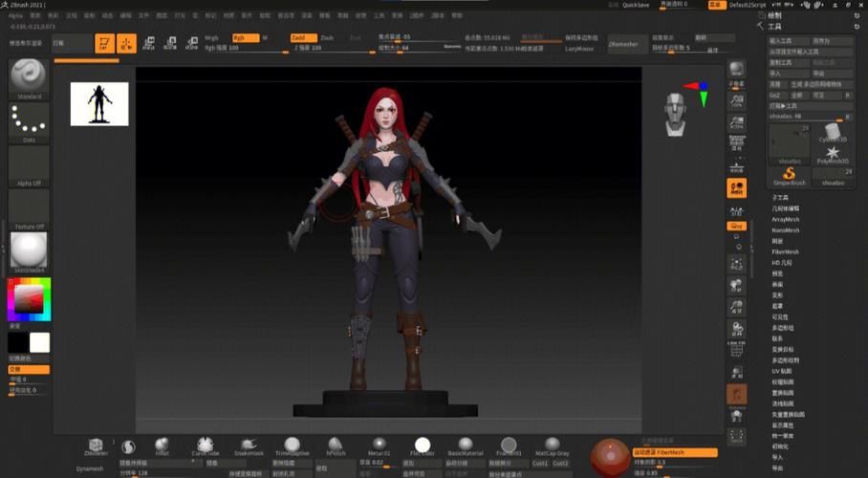Pick the TrimAdaptive brush
Viewport: 868px width, 478px height.
pyautogui.click(x=292, y=445)
